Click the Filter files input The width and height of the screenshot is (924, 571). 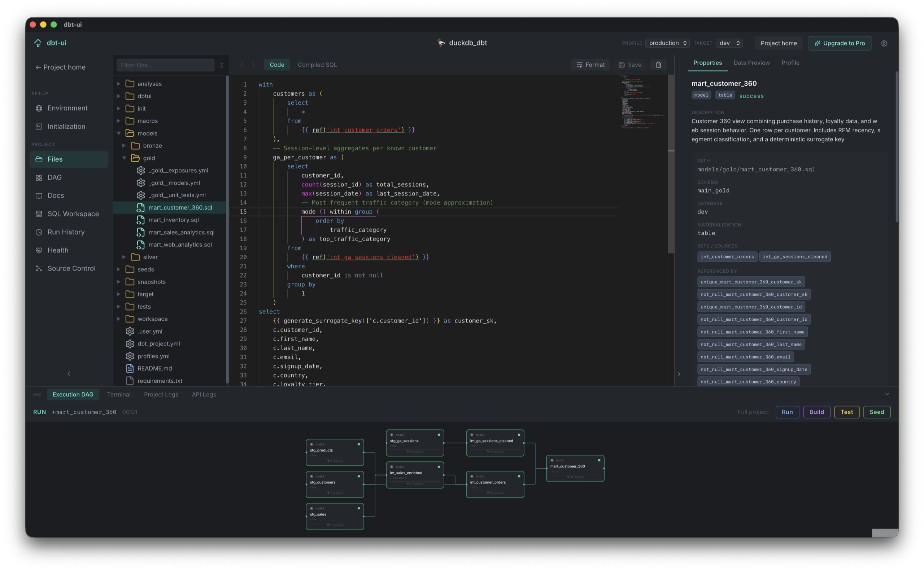coord(166,65)
